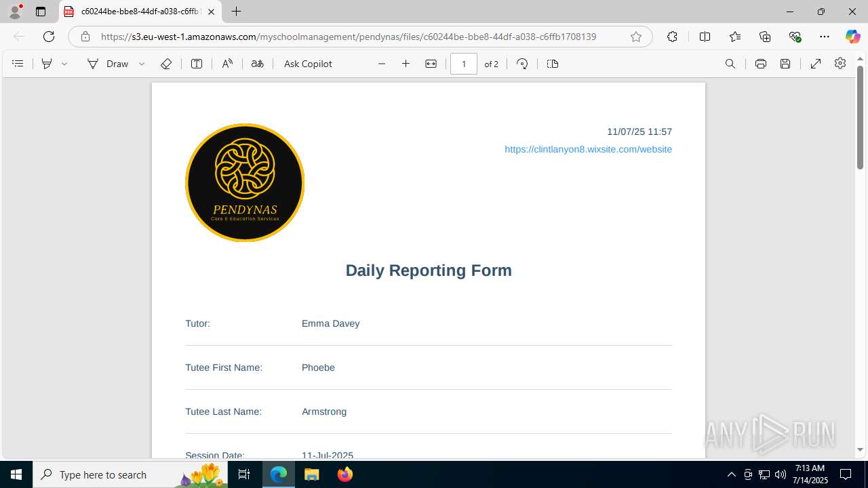The height and width of the screenshot is (488, 868).
Task: Open a new browser tab
Action: click(x=236, y=12)
